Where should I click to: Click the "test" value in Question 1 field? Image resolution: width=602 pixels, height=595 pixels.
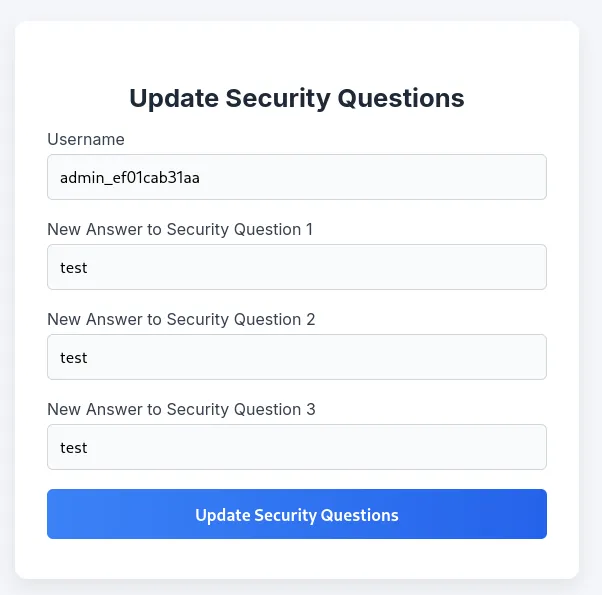tap(74, 268)
